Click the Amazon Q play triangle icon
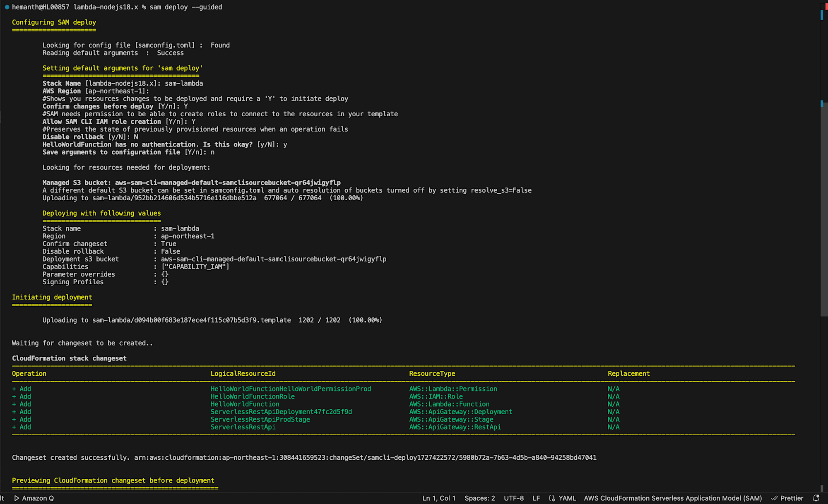This screenshot has width=828, height=504. click(17, 498)
